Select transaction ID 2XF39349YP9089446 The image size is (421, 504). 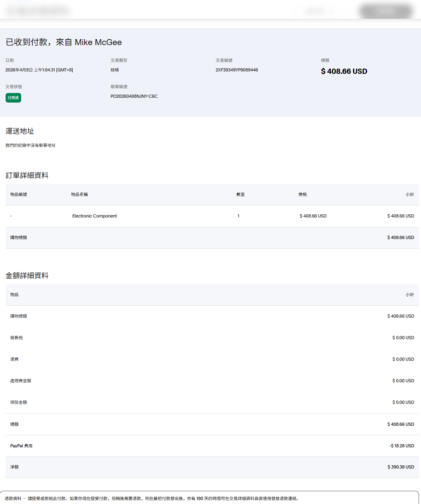237,70
